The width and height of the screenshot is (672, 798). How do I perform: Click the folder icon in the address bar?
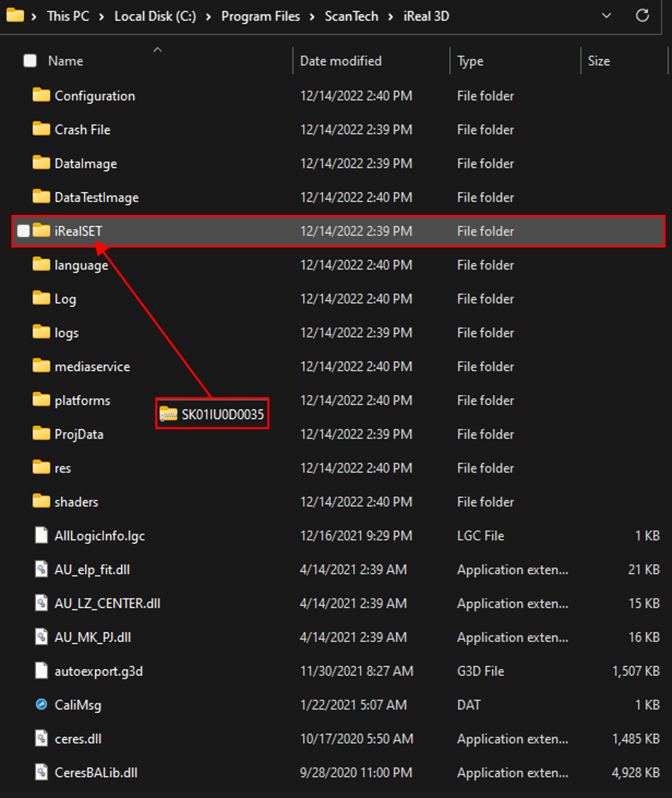(x=16, y=16)
